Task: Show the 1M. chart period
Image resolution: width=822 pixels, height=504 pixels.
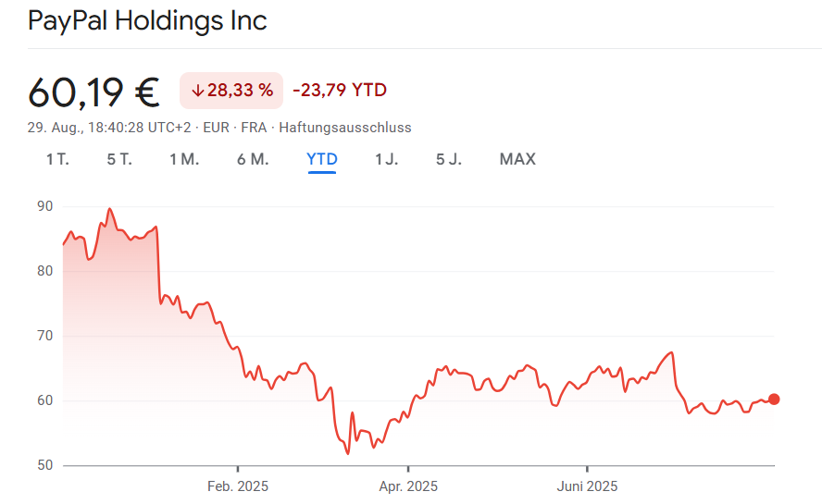Action: pos(184,159)
